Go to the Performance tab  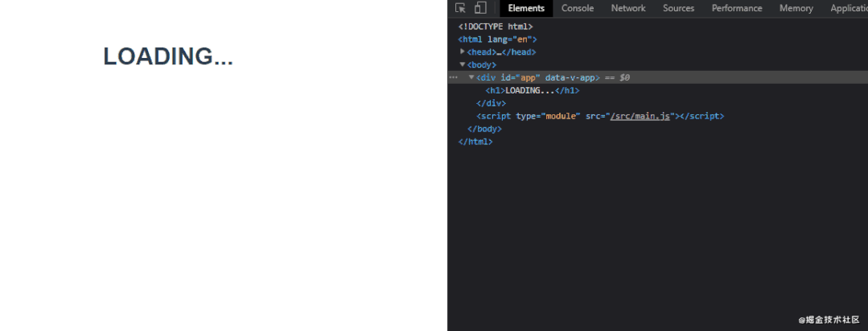coord(737,8)
